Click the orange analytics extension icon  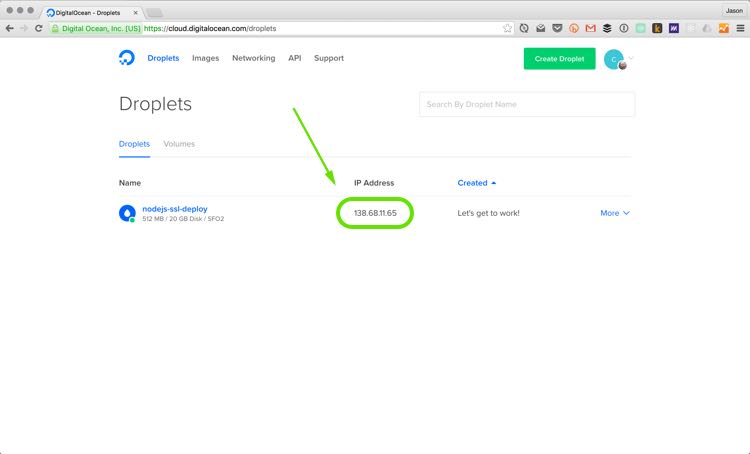point(724,28)
